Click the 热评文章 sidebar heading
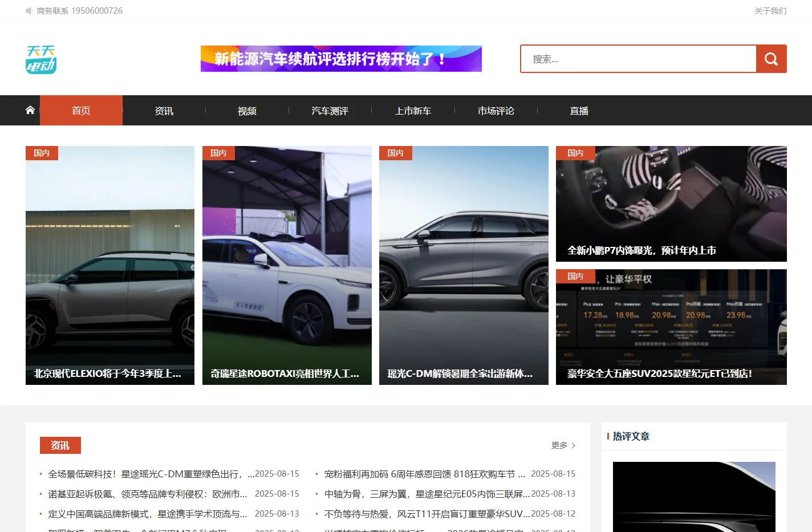812x532 pixels. coord(631,436)
